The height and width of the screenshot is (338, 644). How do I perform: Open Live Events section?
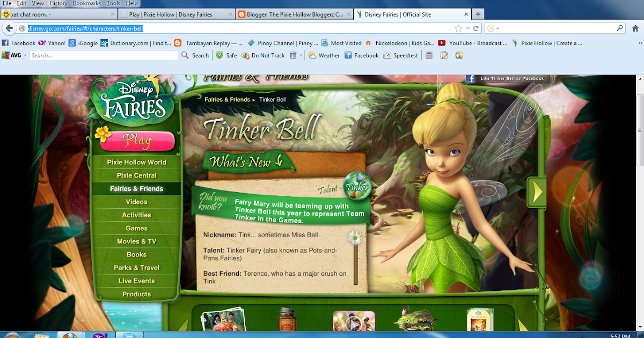pos(136,281)
